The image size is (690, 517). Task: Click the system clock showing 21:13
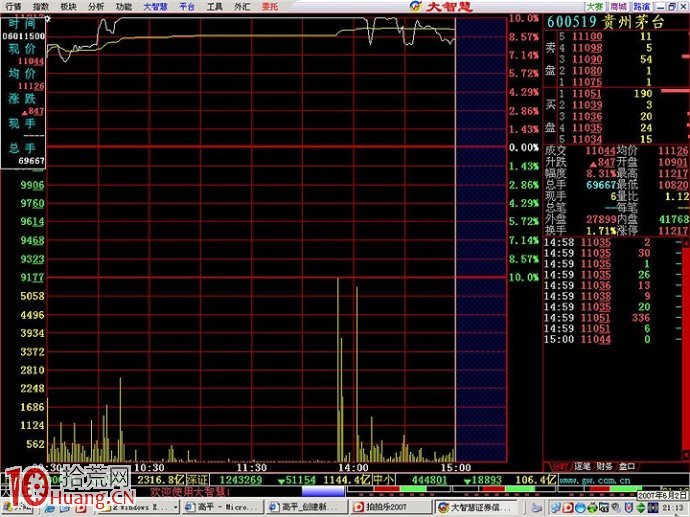pos(673,508)
